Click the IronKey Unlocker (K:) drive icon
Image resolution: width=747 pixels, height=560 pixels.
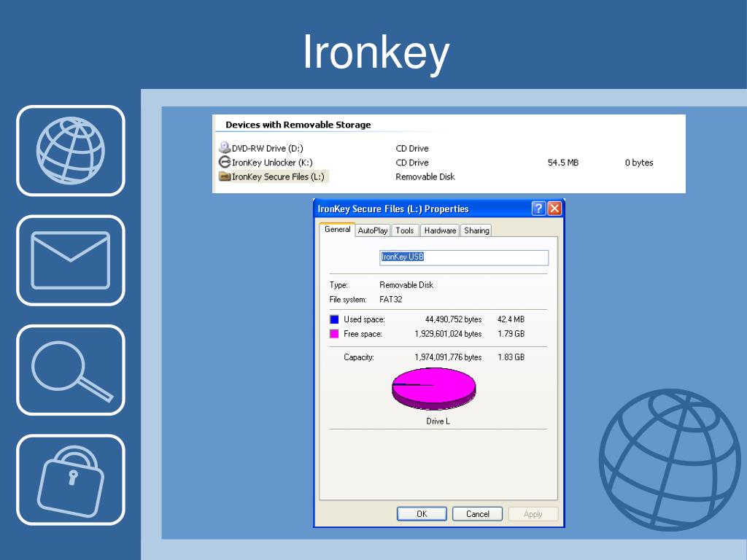225,162
